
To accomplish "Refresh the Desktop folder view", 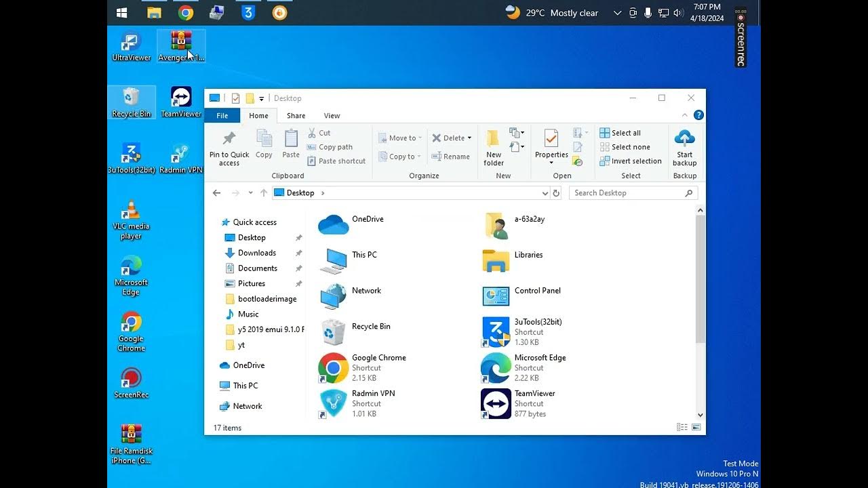I will [x=556, y=193].
